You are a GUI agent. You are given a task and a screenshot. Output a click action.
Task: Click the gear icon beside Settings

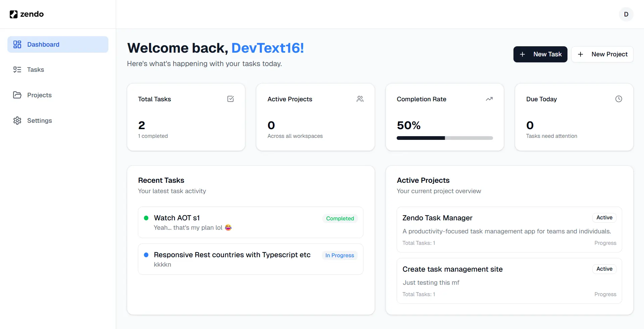click(17, 120)
